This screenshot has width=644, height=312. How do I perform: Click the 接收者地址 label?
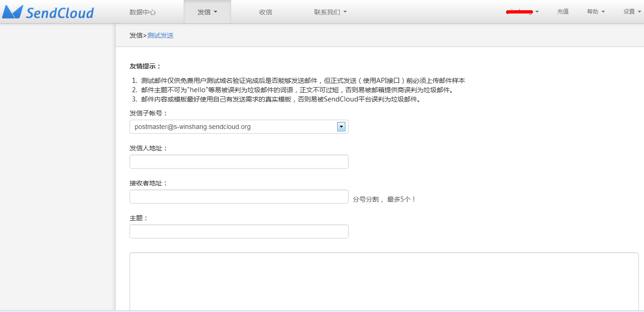tap(149, 183)
